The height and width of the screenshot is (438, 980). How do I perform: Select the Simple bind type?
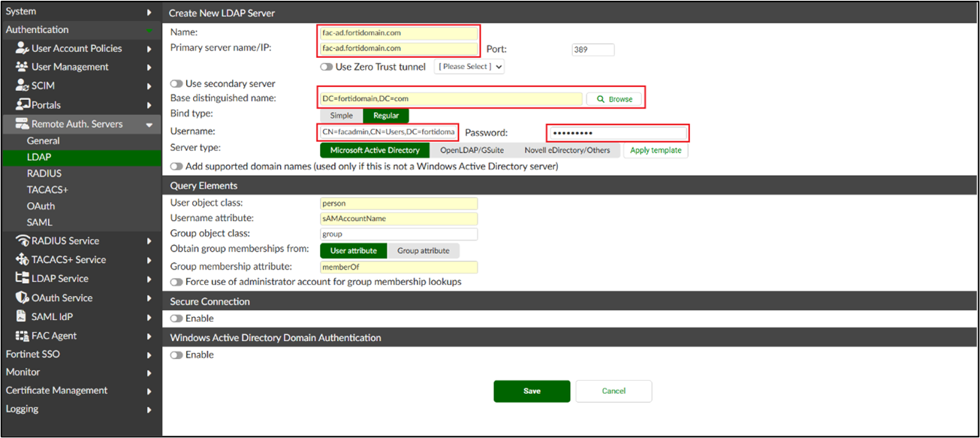[x=341, y=116]
